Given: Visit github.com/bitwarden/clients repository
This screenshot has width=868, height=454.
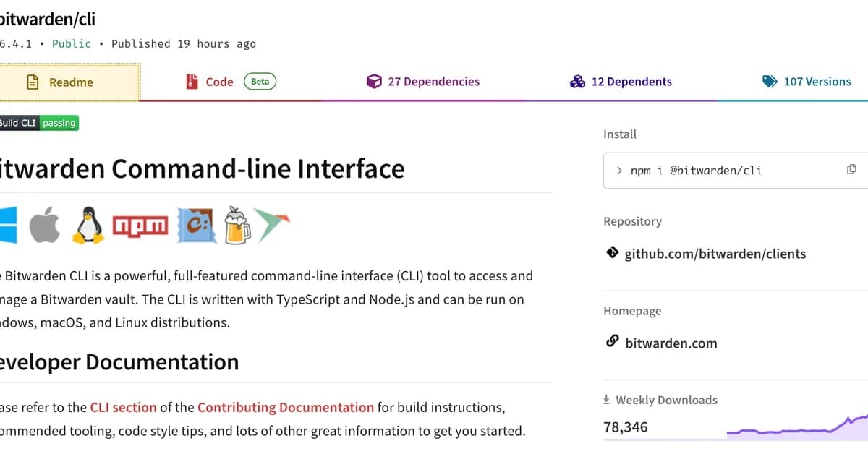Looking at the screenshot, I should 716,254.
